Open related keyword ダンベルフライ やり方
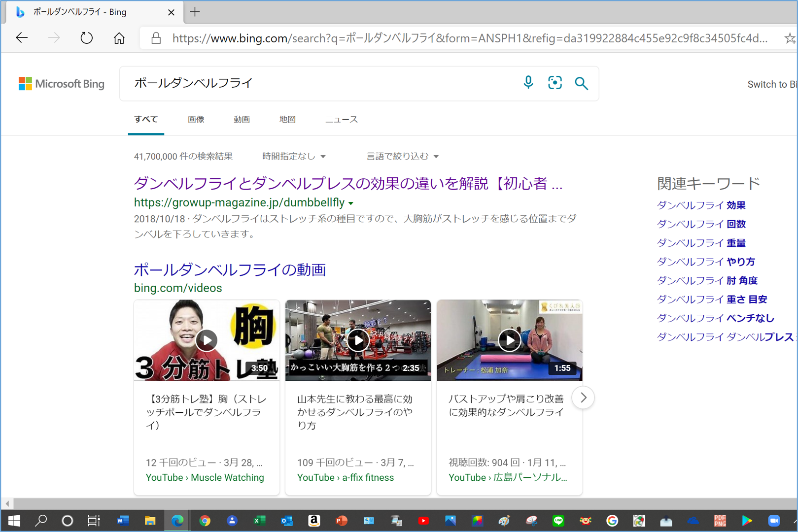This screenshot has width=798, height=532. click(706, 262)
